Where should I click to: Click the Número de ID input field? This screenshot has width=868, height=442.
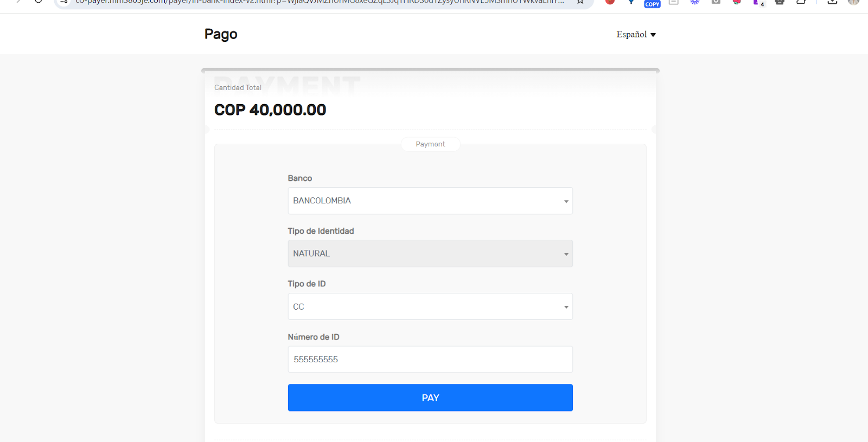click(x=430, y=359)
